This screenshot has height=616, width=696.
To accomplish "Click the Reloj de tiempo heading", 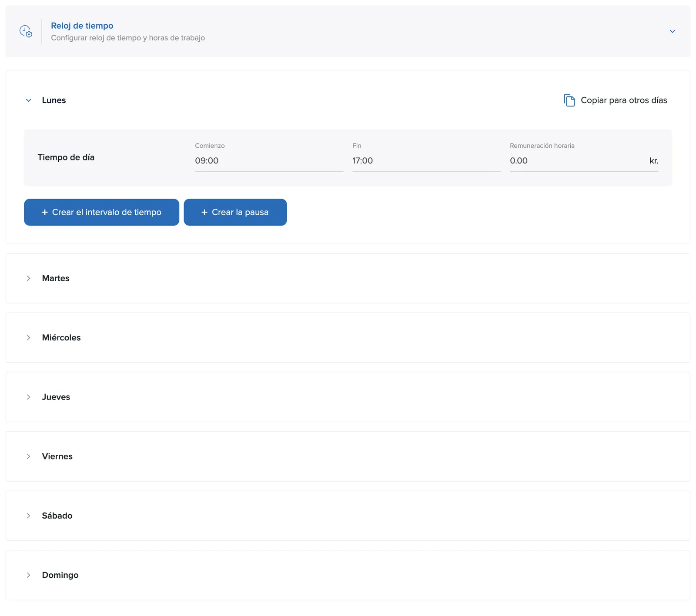I will click(82, 26).
